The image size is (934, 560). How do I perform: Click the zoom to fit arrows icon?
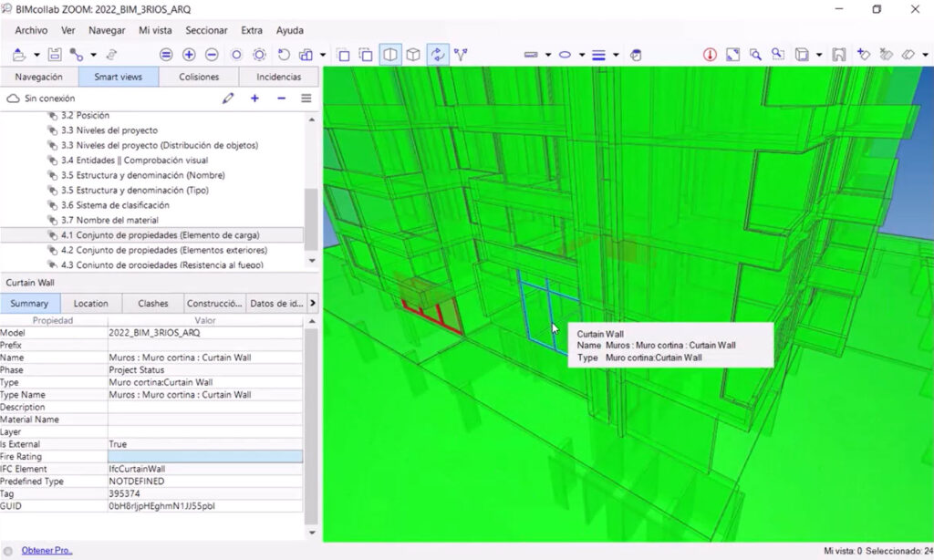click(x=732, y=55)
